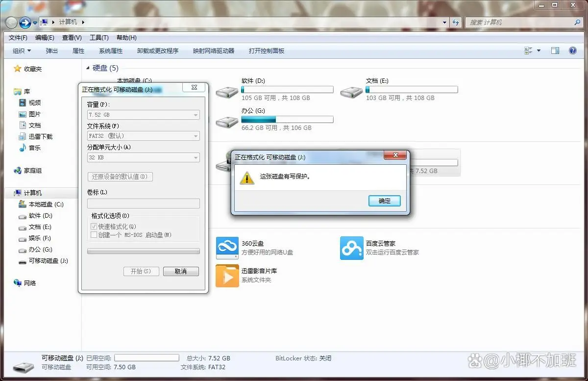Collapse the 硬盘 (5) group

click(87, 68)
